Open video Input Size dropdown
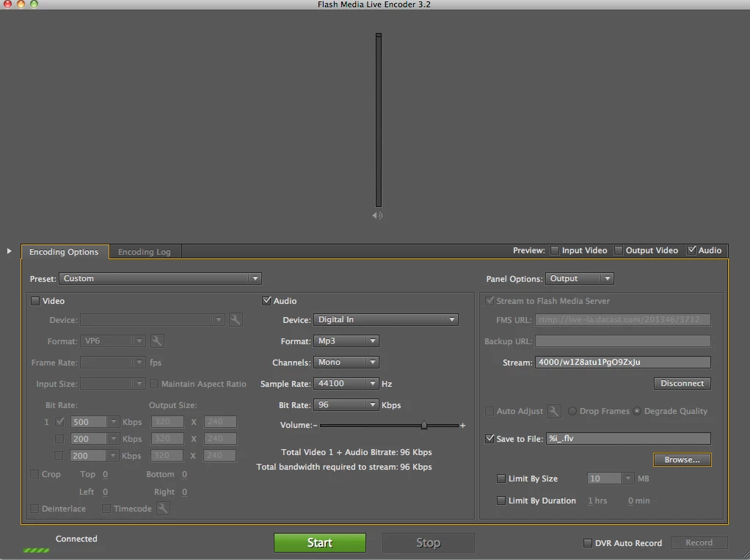The width and height of the screenshot is (750, 560). click(x=113, y=384)
